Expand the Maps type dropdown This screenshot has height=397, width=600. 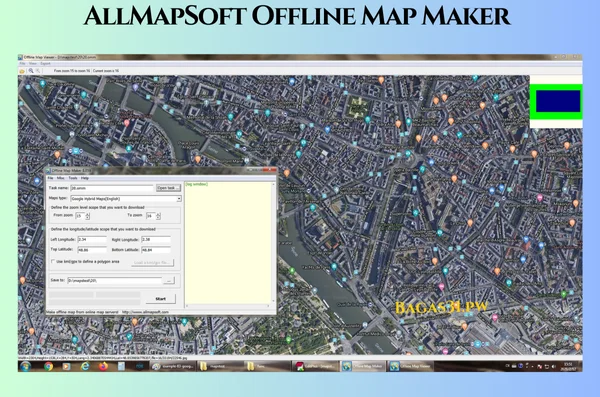(x=179, y=199)
